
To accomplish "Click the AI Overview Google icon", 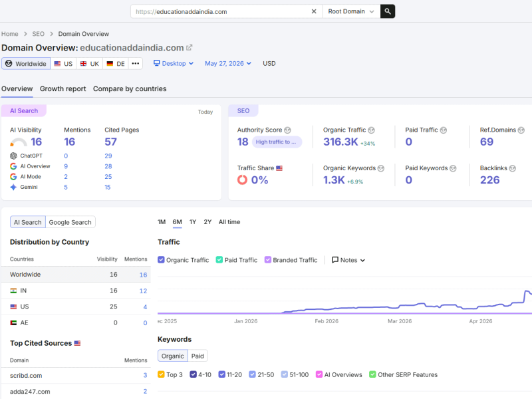I will (13, 166).
